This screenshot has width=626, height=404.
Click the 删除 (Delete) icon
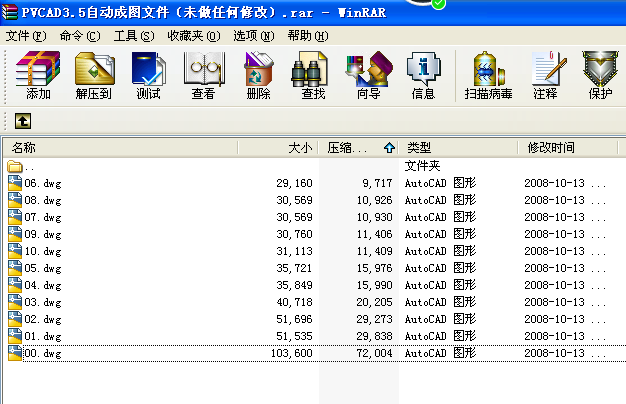[258, 75]
